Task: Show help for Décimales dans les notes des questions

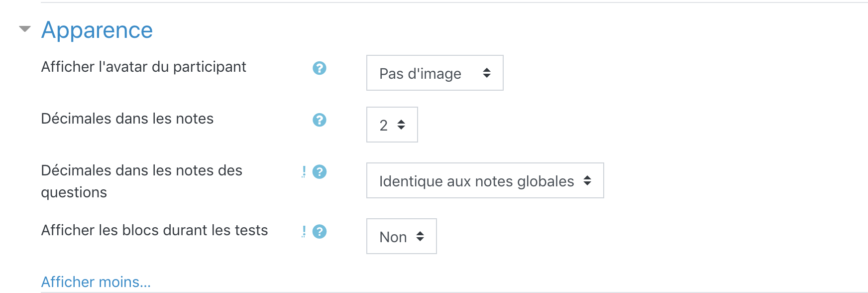Action: (x=320, y=172)
